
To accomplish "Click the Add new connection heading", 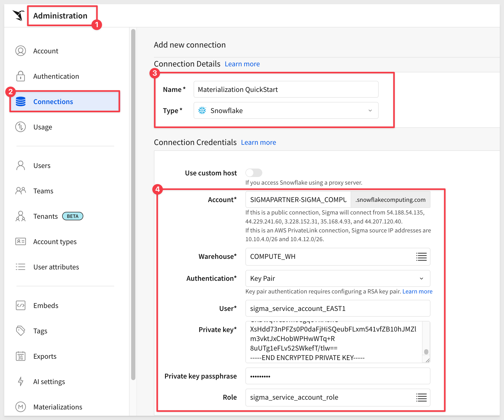I will [x=190, y=45].
